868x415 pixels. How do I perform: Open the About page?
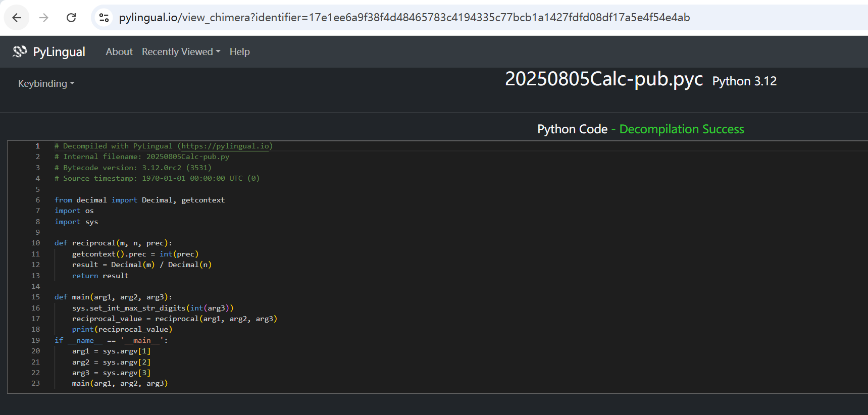click(x=119, y=52)
